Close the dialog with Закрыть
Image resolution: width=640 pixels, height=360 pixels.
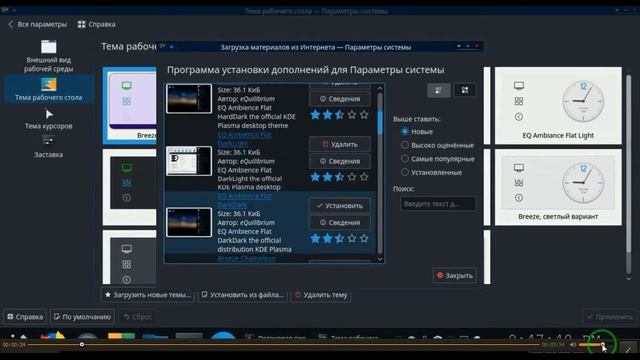point(455,276)
